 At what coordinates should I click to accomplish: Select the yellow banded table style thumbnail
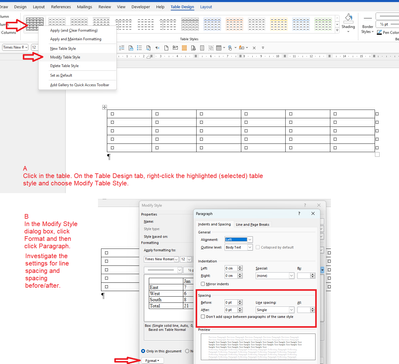coord(279,24)
